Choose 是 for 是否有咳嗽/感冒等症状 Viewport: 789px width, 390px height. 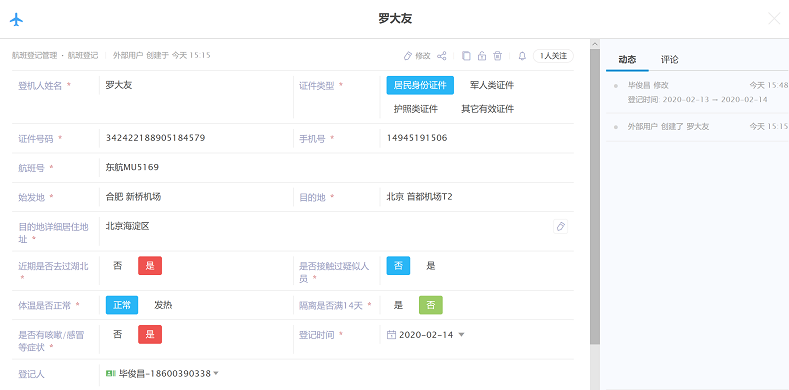(150, 334)
